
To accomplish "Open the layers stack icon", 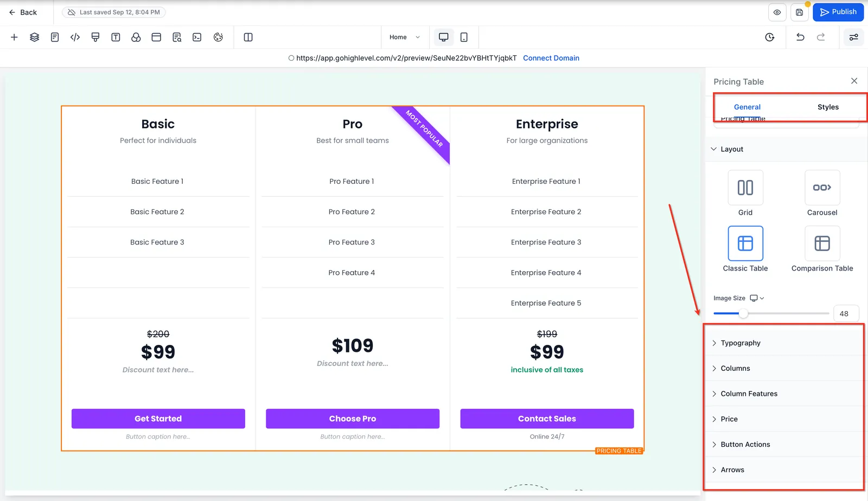I will [35, 37].
